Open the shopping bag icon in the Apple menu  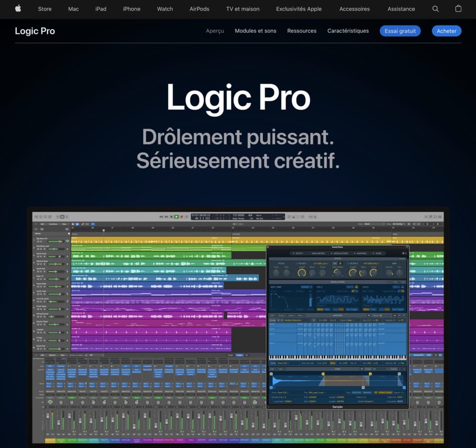coord(458,9)
